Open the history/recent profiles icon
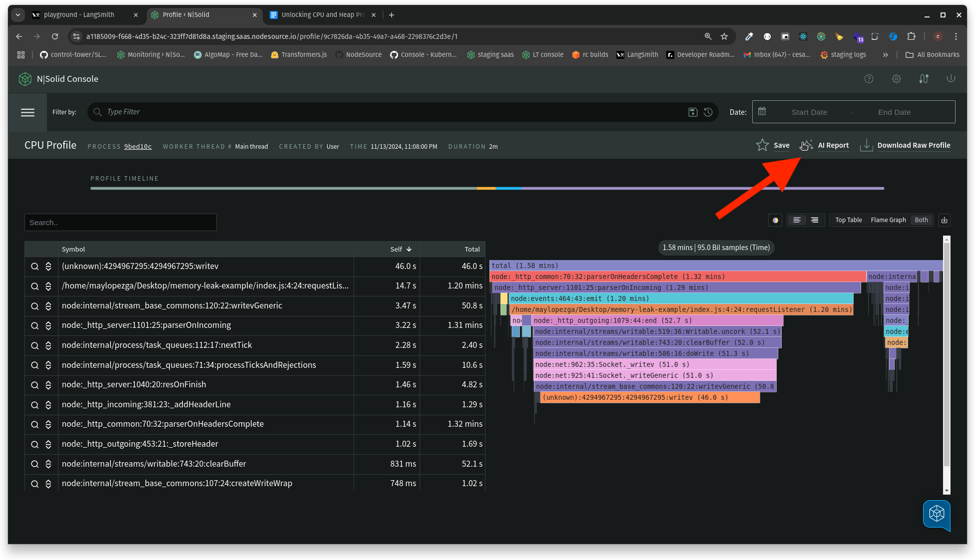Screen dimensions: 975x560 pyautogui.click(x=708, y=112)
